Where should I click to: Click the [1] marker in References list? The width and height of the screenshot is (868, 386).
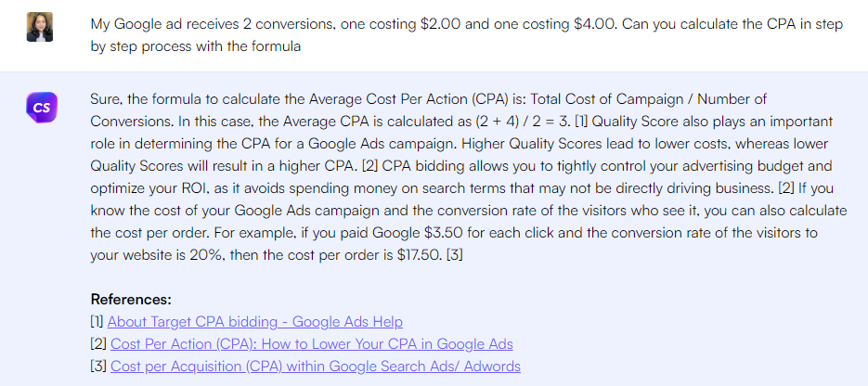coord(97,322)
